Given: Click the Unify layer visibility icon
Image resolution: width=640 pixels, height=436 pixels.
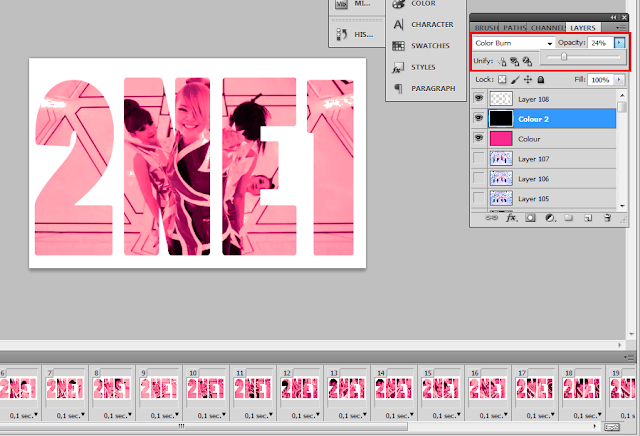Looking at the screenshot, I should pos(514,62).
